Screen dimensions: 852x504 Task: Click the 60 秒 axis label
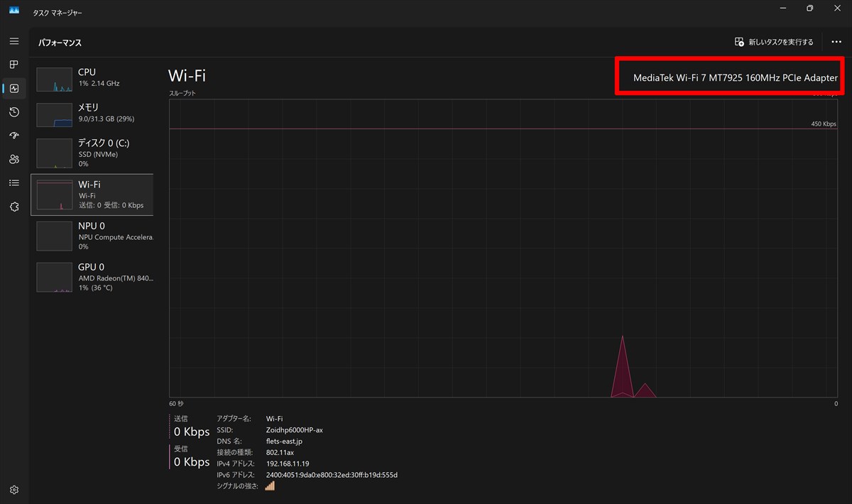click(x=176, y=403)
